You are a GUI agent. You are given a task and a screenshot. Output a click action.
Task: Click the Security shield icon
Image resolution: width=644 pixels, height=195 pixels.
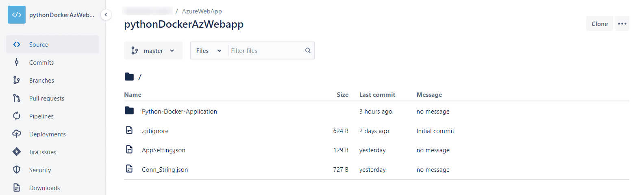coord(17,170)
